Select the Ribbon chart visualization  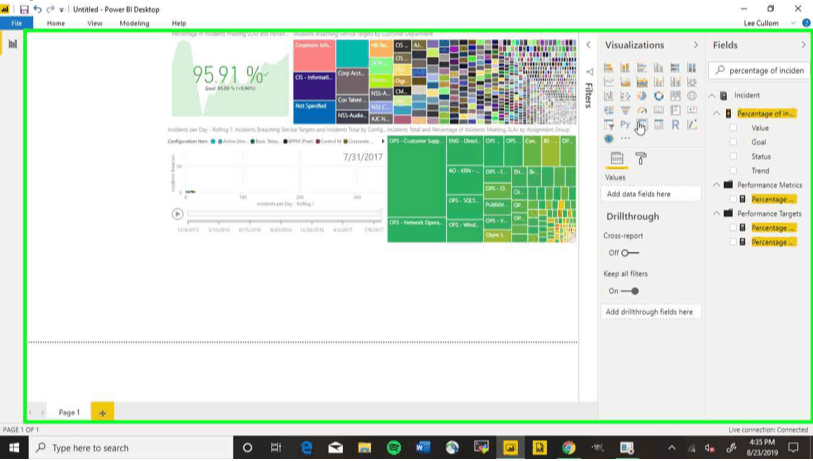pyautogui.click(x=692, y=82)
